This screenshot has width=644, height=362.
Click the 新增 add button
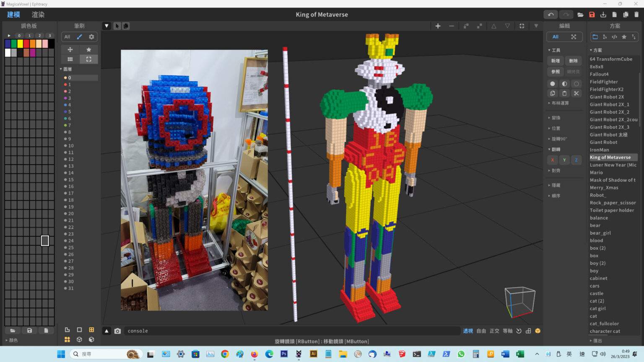[x=556, y=61]
